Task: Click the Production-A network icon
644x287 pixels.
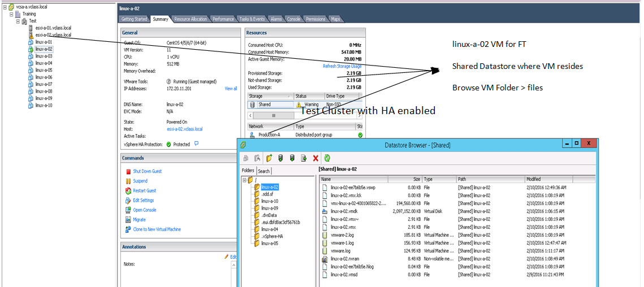Action: pos(252,134)
